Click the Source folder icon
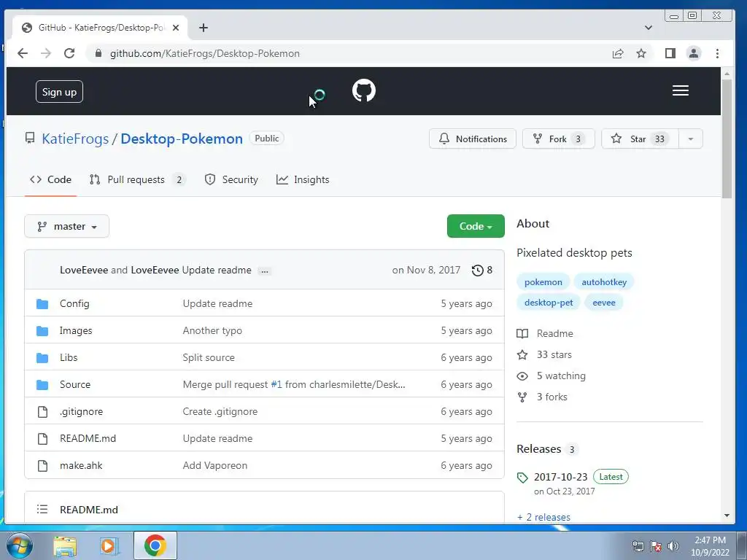The width and height of the screenshot is (747, 560). pos(42,385)
